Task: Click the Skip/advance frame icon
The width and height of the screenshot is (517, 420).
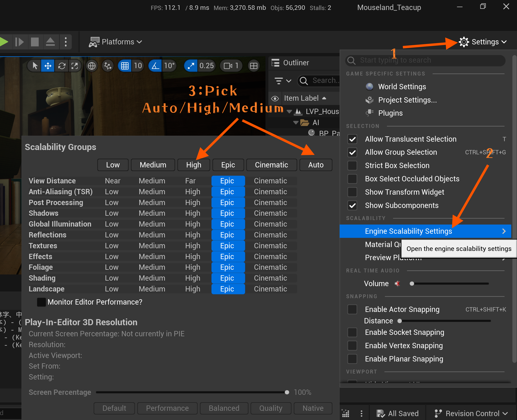Action: [x=19, y=42]
